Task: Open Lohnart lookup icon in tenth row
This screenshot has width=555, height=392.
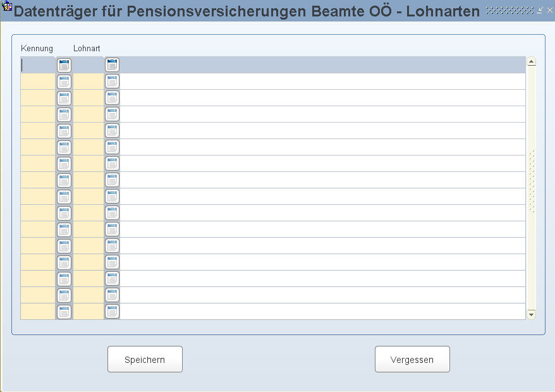Action: [112, 212]
